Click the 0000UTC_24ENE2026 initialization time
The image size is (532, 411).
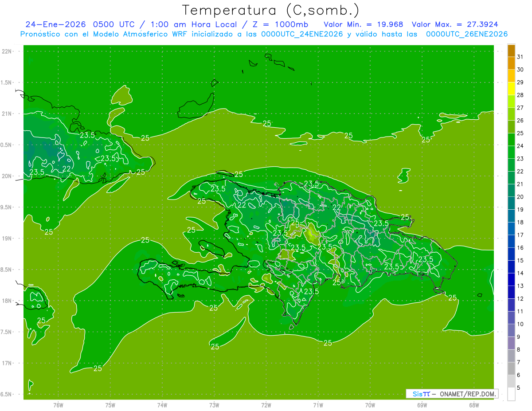coord(302,34)
